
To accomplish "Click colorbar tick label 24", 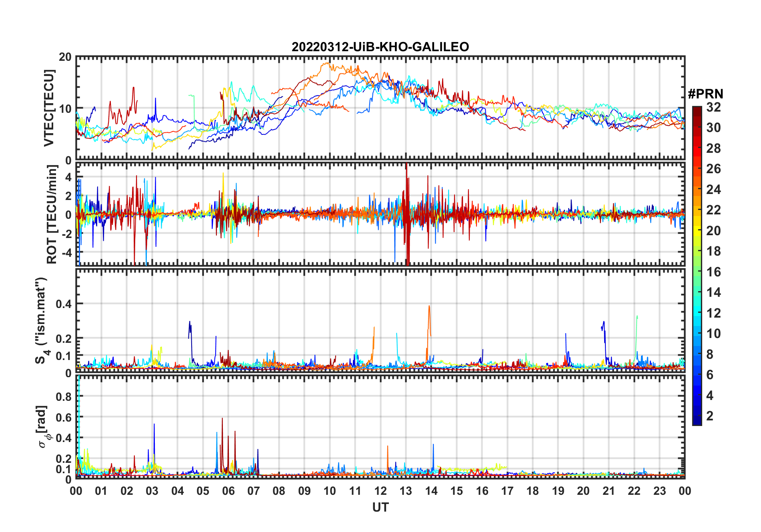I will click(x=713, y=190).
